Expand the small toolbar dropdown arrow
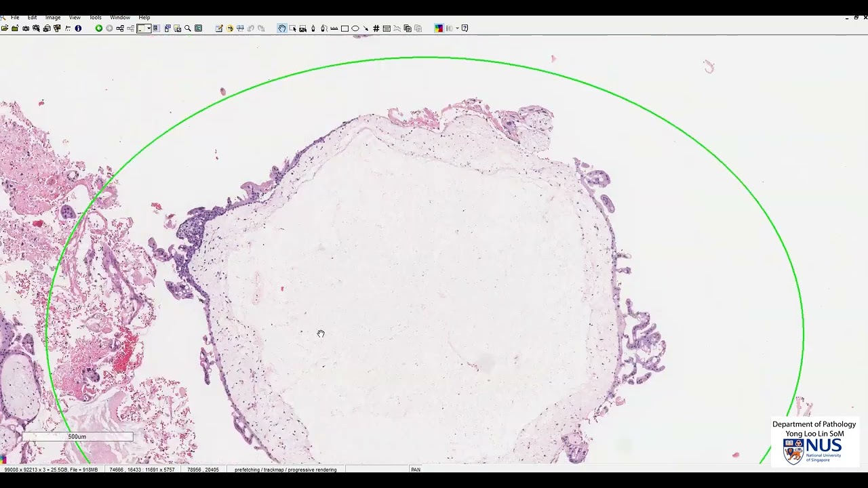868x488 pixels. [457, 28]
